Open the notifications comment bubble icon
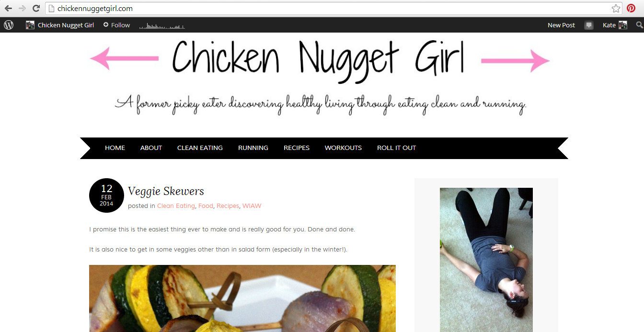The image size is (644, 332). (x=589, y=25)
